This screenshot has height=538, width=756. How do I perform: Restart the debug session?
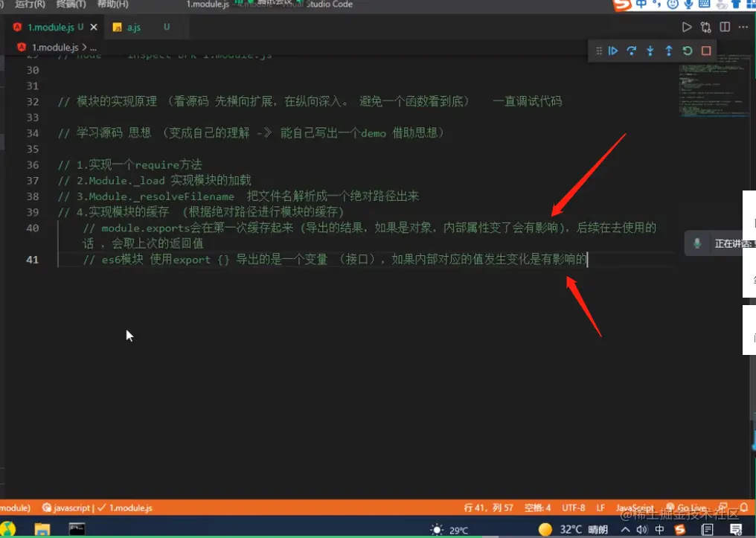click(x=688, y=51)
